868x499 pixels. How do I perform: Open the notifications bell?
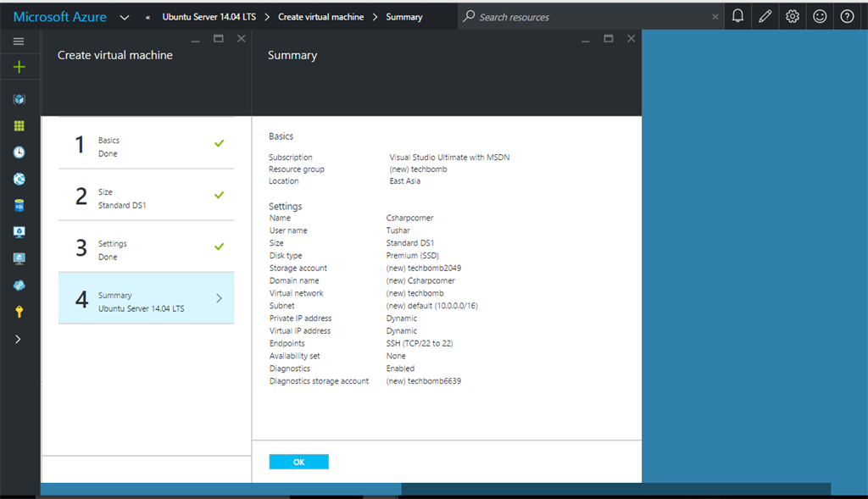pos(737,17)
